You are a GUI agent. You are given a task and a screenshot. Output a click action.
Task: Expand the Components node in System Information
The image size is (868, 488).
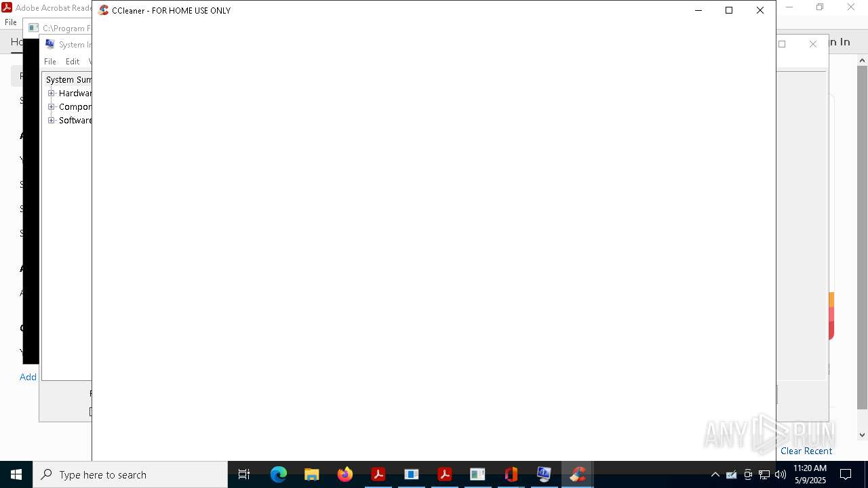[x=51, y=106]
